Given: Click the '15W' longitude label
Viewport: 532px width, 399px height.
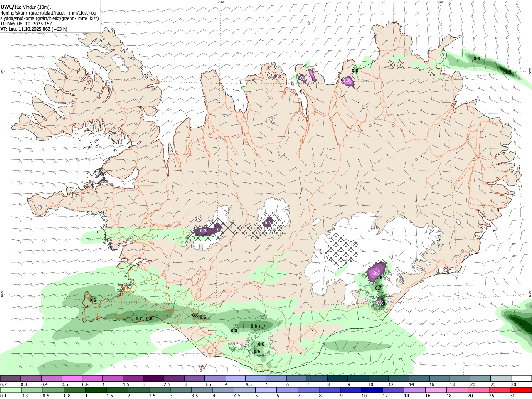Looking at the screenshot, I should tap(440, 2).
